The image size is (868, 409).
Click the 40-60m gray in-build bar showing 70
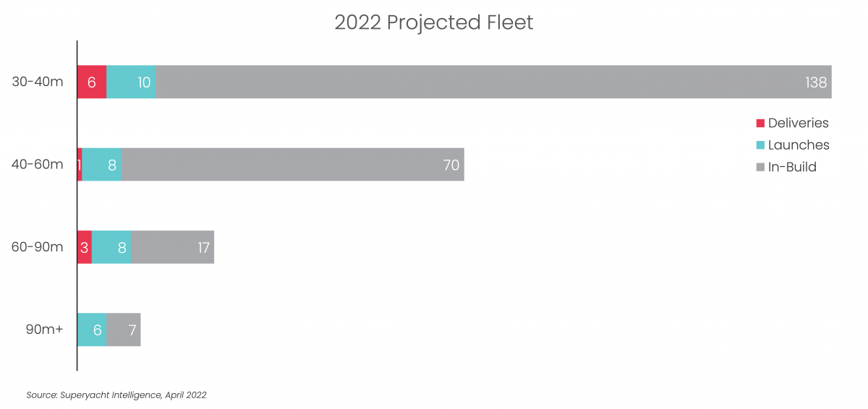pyautogui.click(x=293, y=164)
